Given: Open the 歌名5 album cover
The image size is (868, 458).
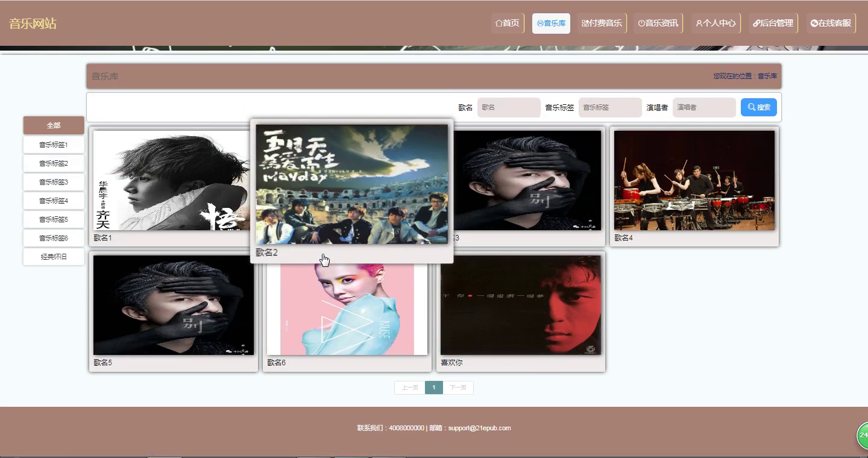Looking at the screenshot, I should pos(174,305).
